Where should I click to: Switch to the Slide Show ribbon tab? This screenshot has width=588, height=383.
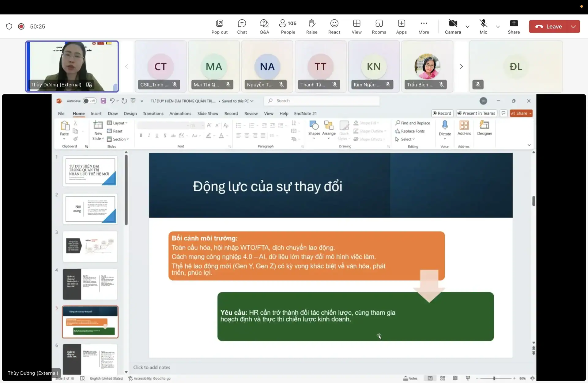coord(208,113)
